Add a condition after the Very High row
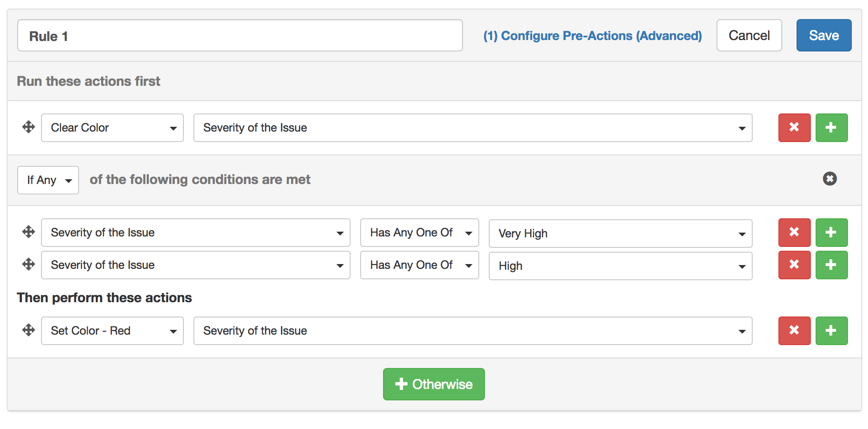868x429 pixels. coord(831,233)
